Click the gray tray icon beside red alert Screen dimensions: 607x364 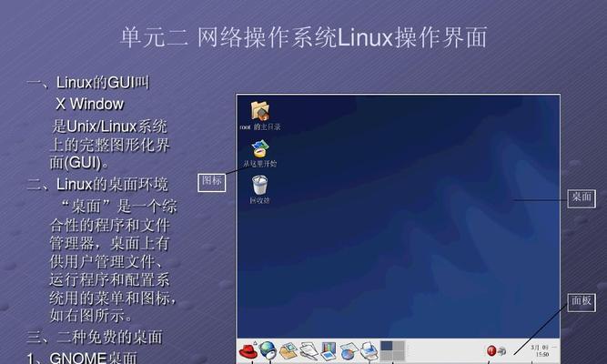(x=501, y=351)
